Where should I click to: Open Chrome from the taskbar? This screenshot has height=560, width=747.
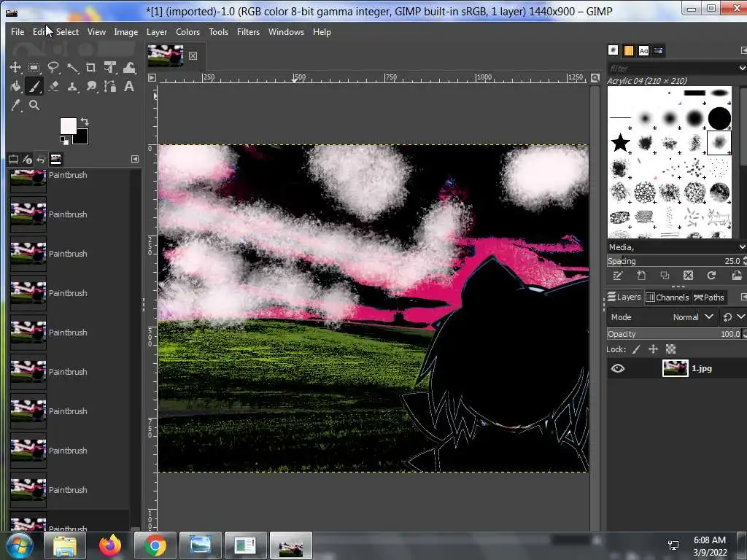pos(155,545)
